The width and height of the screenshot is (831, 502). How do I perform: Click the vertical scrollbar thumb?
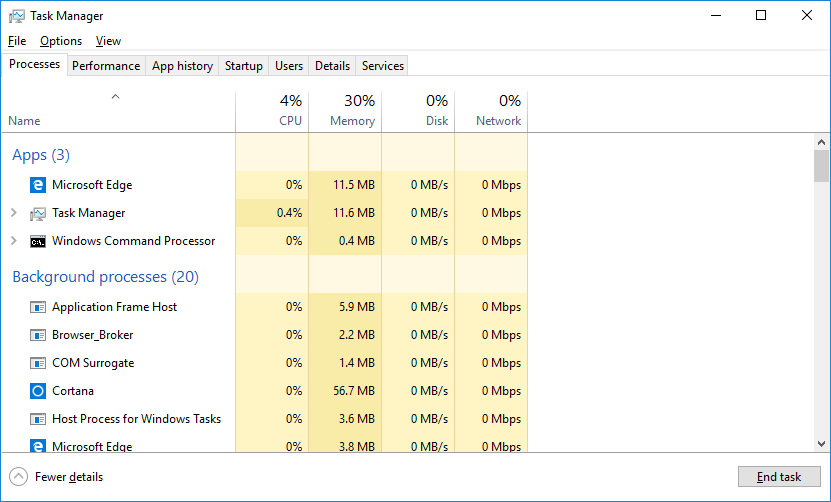point(821,166)
